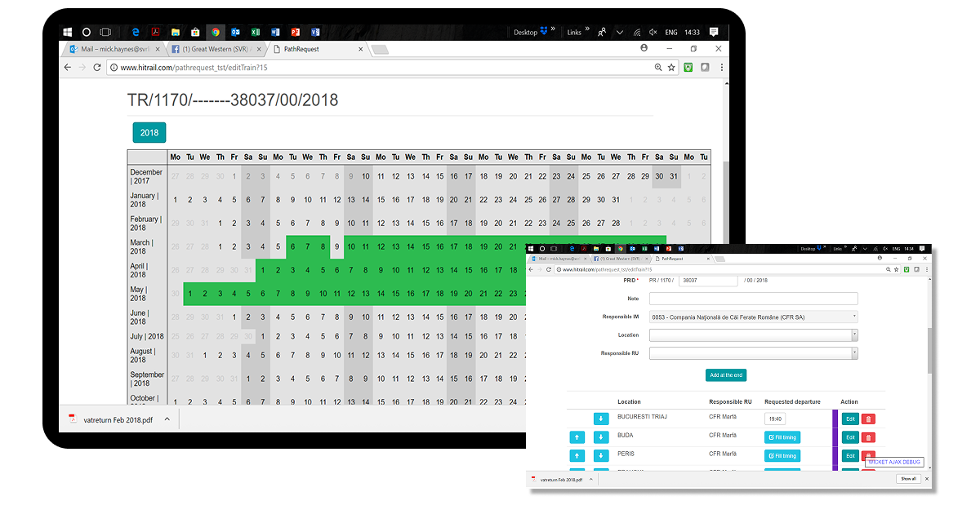The width and height of the screenshot is (980, 514).
Task: Select green day 6 in March 2018 row
Action: (292, 247)
